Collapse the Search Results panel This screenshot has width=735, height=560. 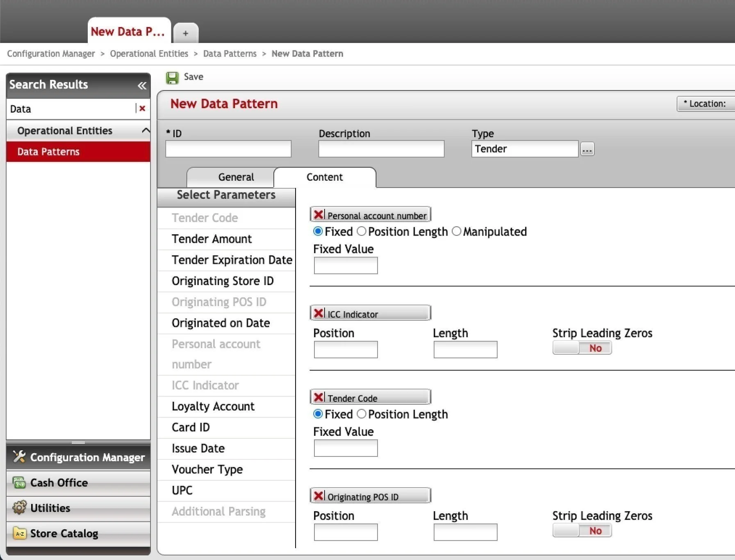(x=142, y=85)
